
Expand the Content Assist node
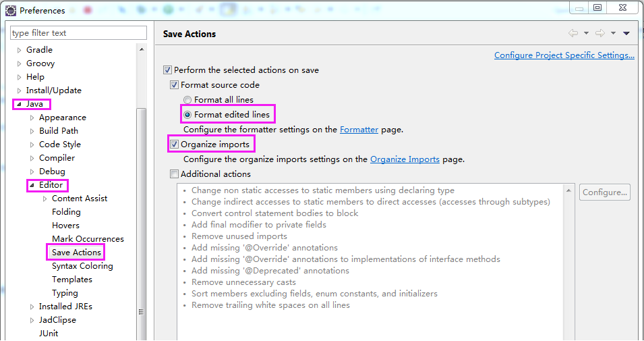click(45, 199)
